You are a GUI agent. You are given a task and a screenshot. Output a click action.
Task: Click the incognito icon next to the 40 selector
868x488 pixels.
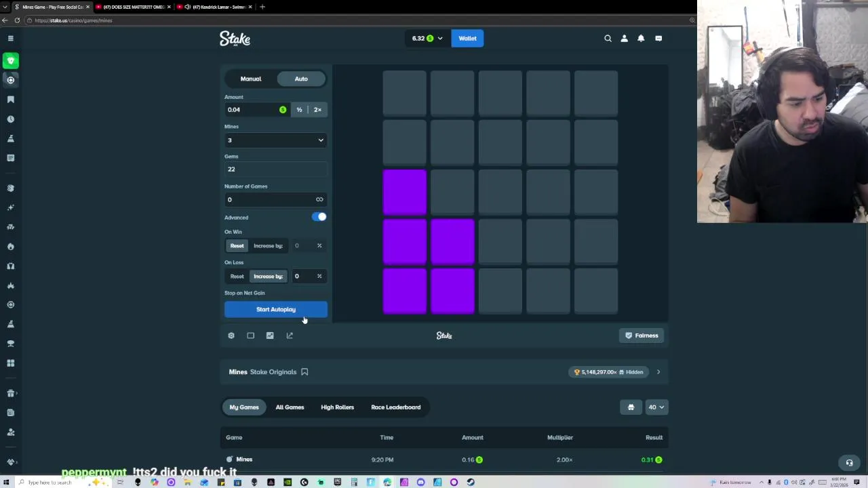[631, 407]
